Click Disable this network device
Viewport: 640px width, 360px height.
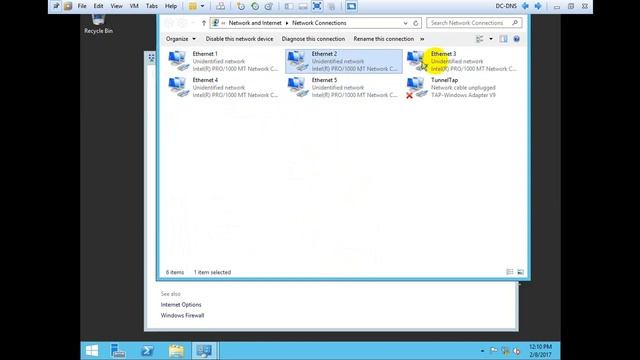click(x=239, y=39)
